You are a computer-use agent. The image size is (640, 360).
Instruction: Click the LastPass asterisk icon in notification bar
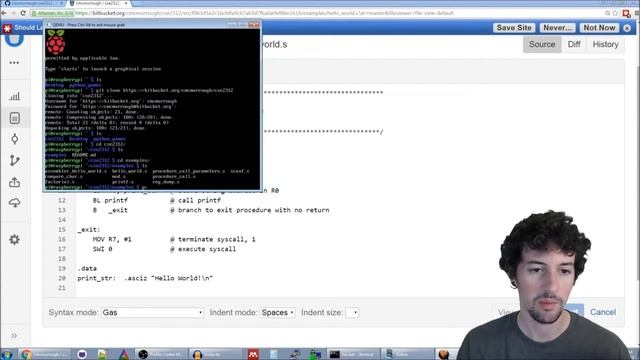click(7, 28)
